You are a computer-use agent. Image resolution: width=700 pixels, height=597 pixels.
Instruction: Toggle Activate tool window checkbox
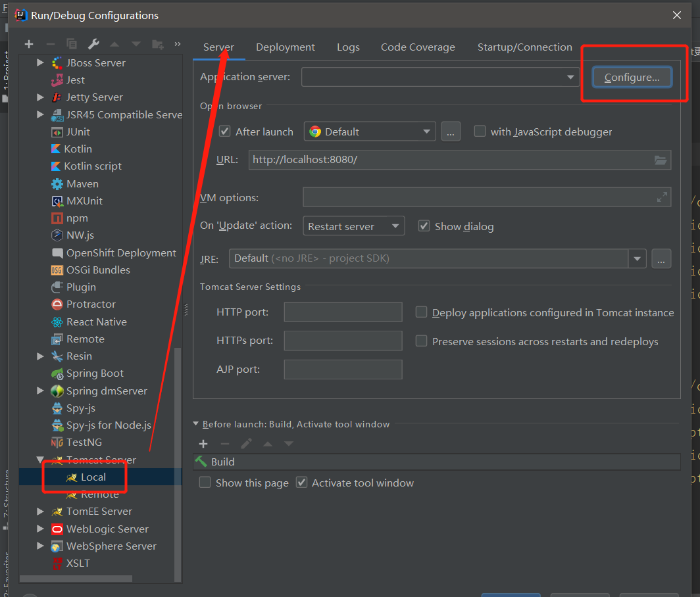coord(302,483)
